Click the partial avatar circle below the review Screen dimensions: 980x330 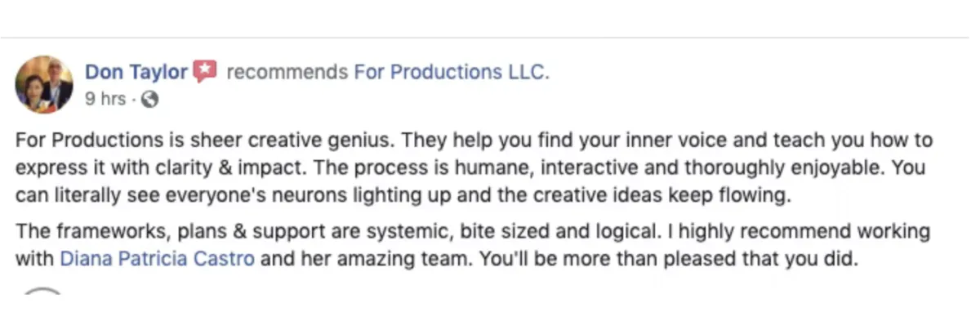(42, 290)
